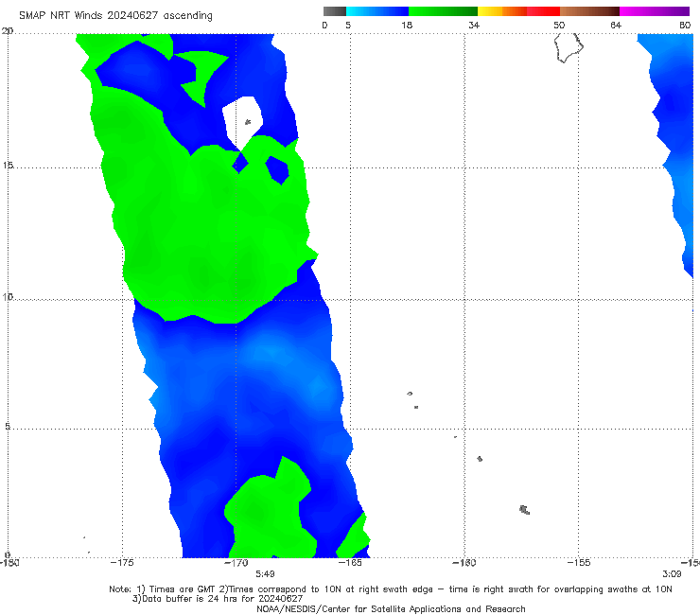This screenshot has width=700, height=615.
Task: Click the '5:49' swath time label
Action: coord(265,574)
